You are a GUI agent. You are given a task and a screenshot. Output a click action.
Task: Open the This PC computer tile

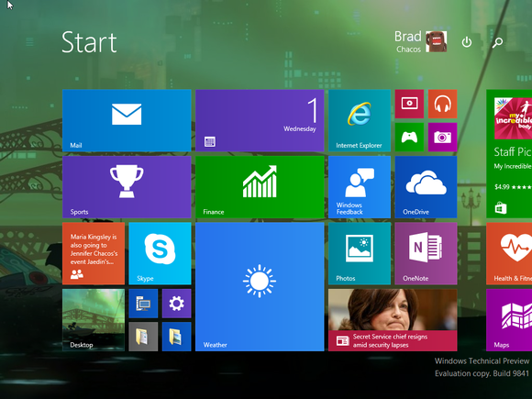click(x=143, y=303)
